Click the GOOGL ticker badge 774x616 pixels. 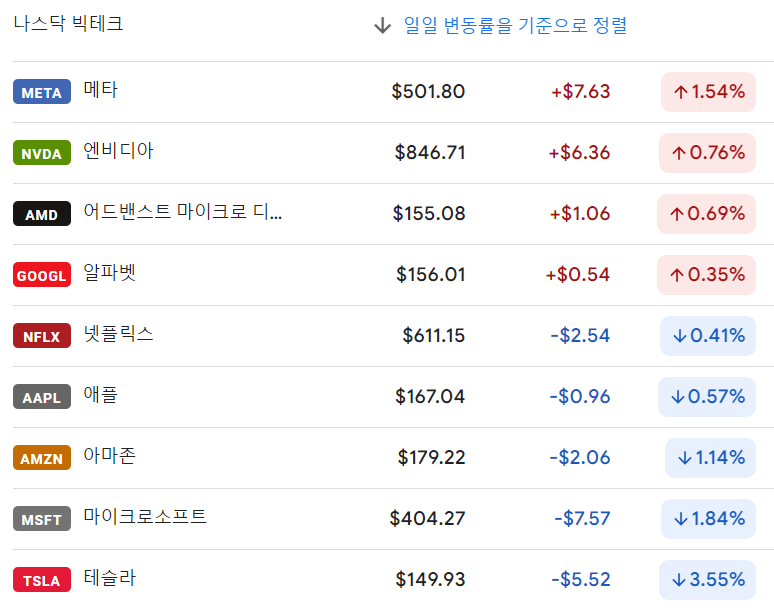[x=41, y=275]
